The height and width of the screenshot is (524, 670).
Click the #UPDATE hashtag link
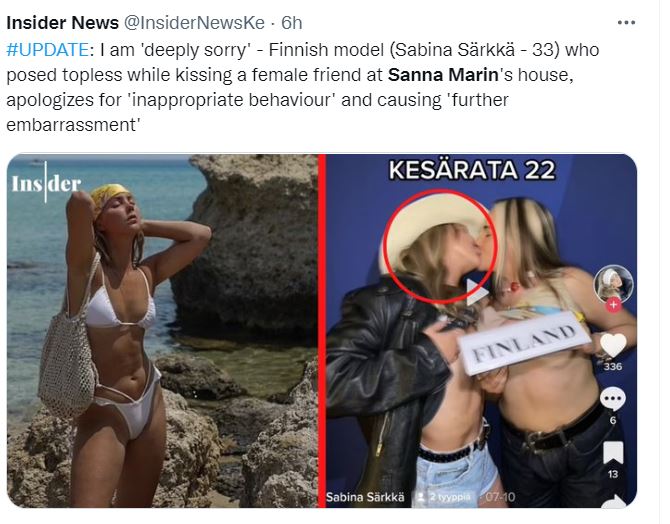(47, 50)
